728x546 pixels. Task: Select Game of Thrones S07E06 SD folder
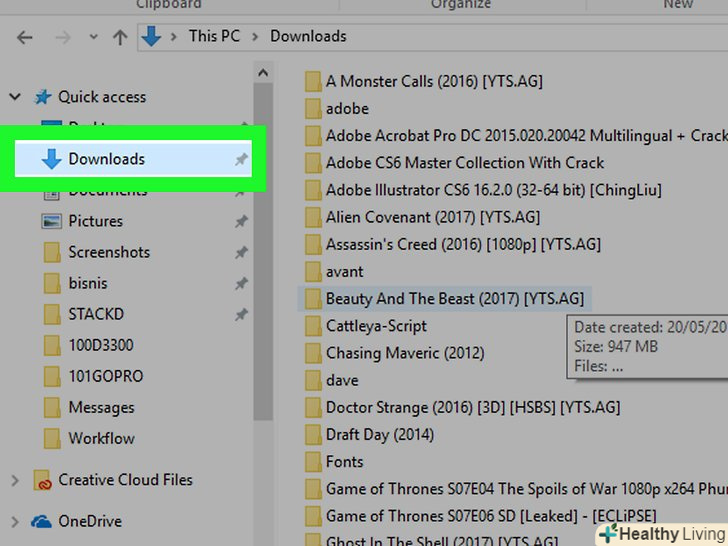(491, 516)
